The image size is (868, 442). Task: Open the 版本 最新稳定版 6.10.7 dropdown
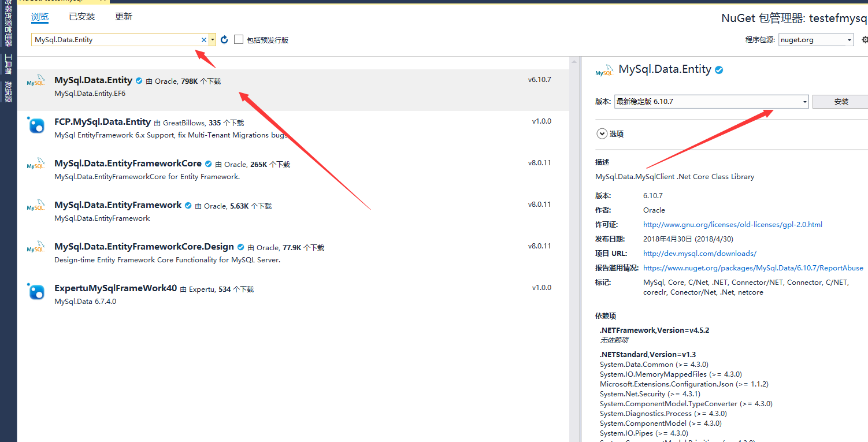pos(711,102)
